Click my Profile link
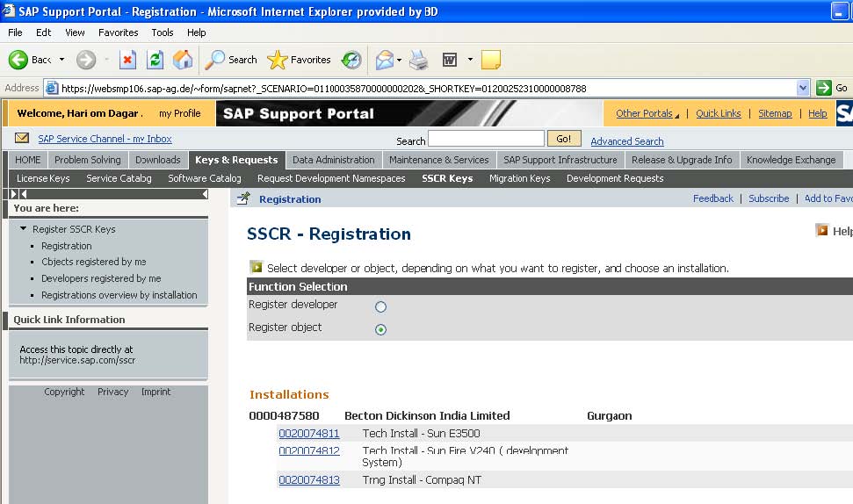The image size is (853, 504). tap(179, 113)
